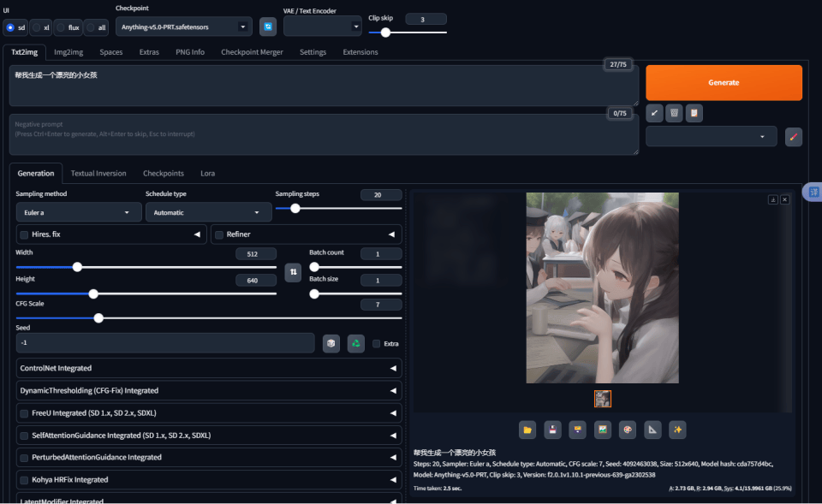Click the swap width and height button
This screenshot has height=504, width=822.
293,272
